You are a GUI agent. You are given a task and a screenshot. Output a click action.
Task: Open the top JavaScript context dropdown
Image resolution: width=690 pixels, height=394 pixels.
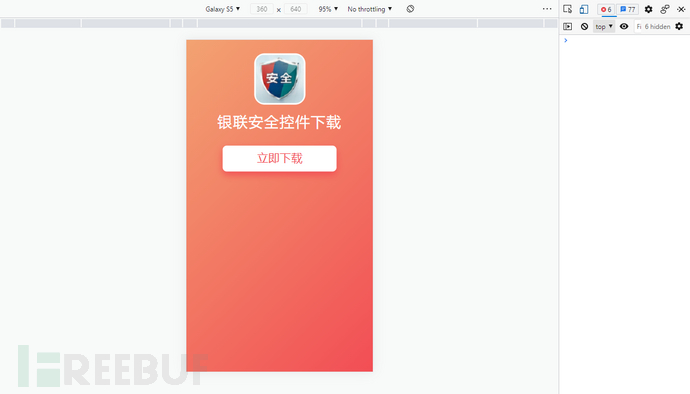[604, 26]
